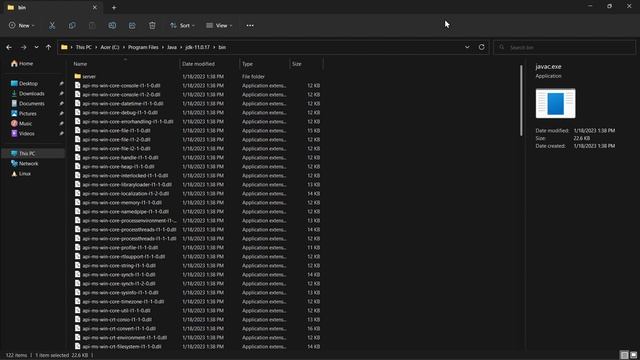The height and width of the screenshot is (360, 640).
Task: Click Program Files breadcrumb
Action: click(x=143, y=47)
